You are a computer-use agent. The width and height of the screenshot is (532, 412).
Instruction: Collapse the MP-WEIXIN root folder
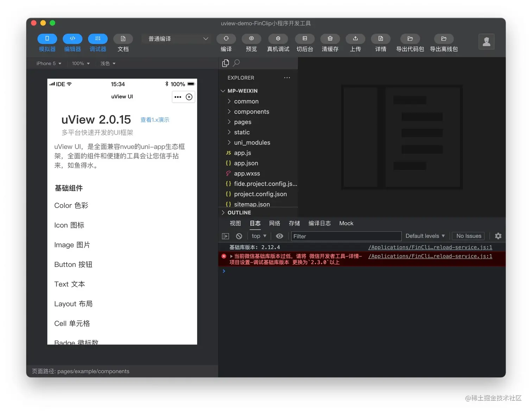click(x=258, y=91)
